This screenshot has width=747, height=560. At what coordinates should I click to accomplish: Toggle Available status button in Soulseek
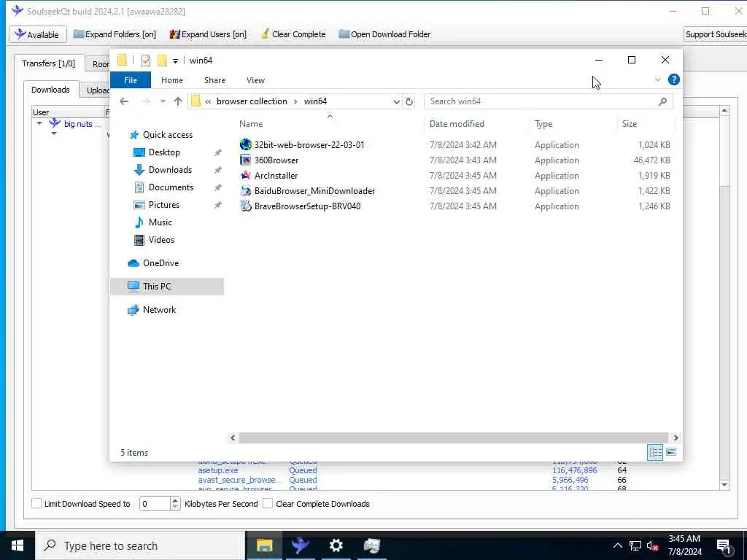[37, 34]
